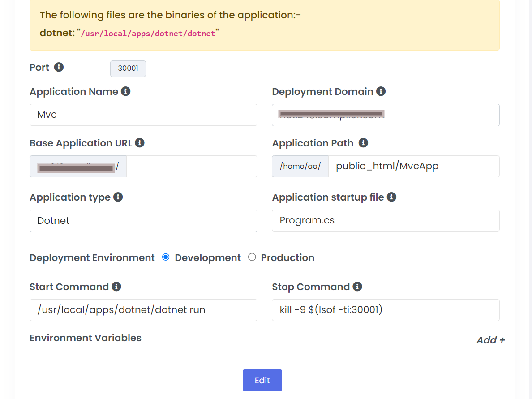
Task: Click the Application Name field containing Mvc
Action: [143, 115]
